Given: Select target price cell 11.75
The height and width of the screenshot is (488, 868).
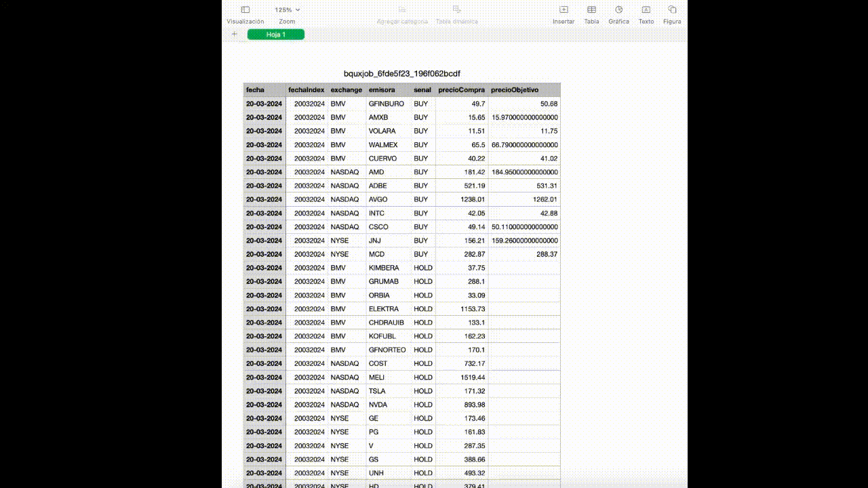Looking at the screenshot, I should 524,131.
